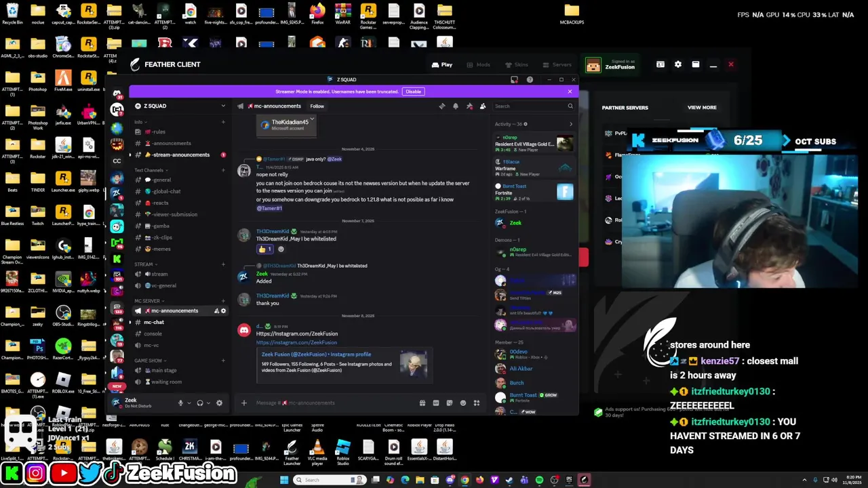Open user settings gear next to Zeek
868x488 pixels.
(x=219, y=403)
